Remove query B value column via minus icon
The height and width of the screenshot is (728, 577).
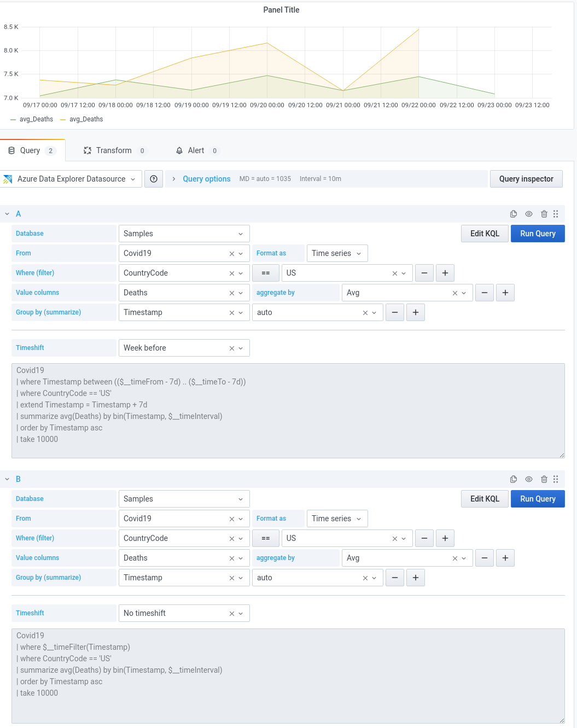point(484,558)
